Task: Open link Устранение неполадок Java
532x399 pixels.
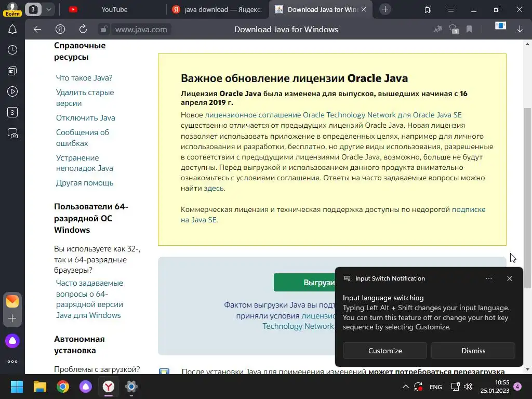Action: pyautogui.click(x=85, y=163)
